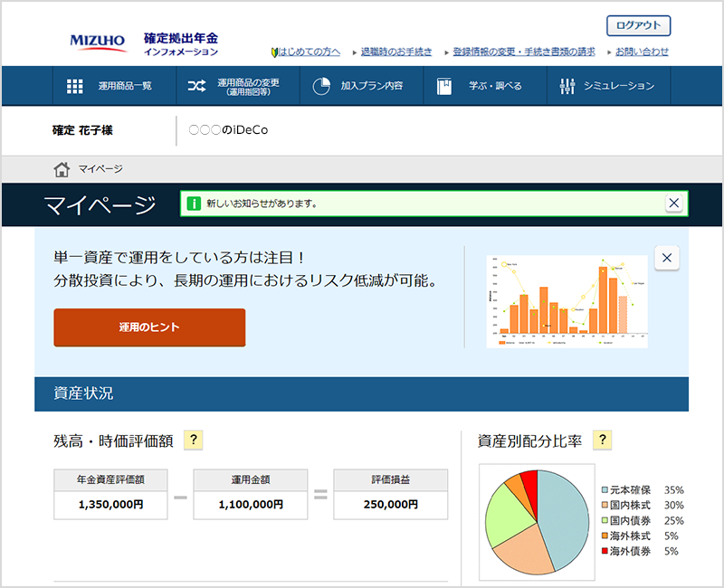Click the sliders icon for シミュレーション
This screenshot has height=588, width=724.
pos(567,86)
